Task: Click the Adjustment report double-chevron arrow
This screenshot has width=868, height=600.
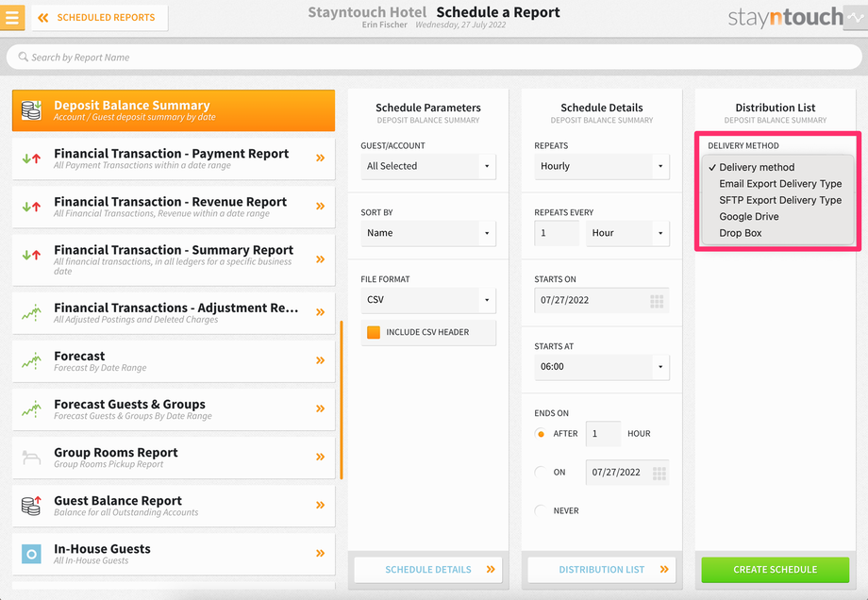Action: pos(320,312)
